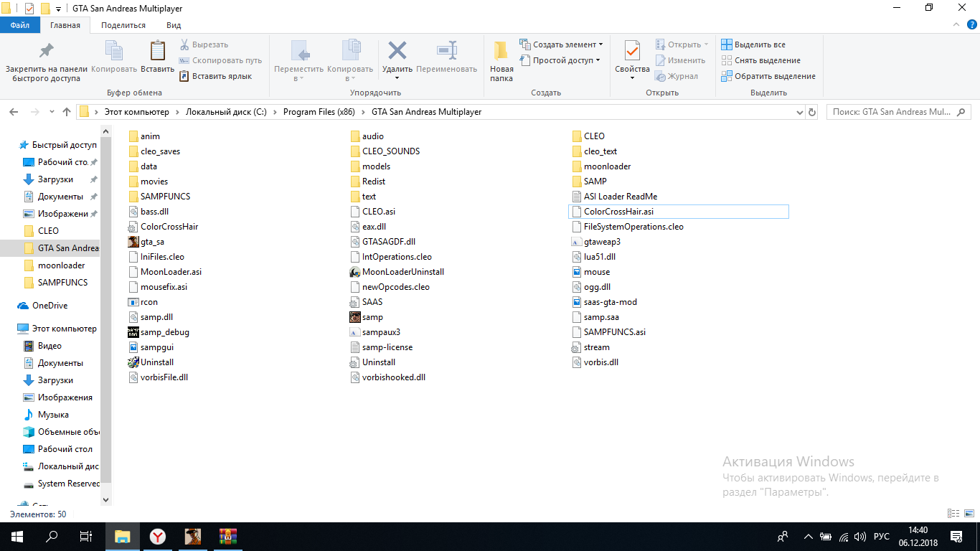This screenshot has height=551, width=980.
Task: Select the first Uninstall application file
Action: pos(151,362)
